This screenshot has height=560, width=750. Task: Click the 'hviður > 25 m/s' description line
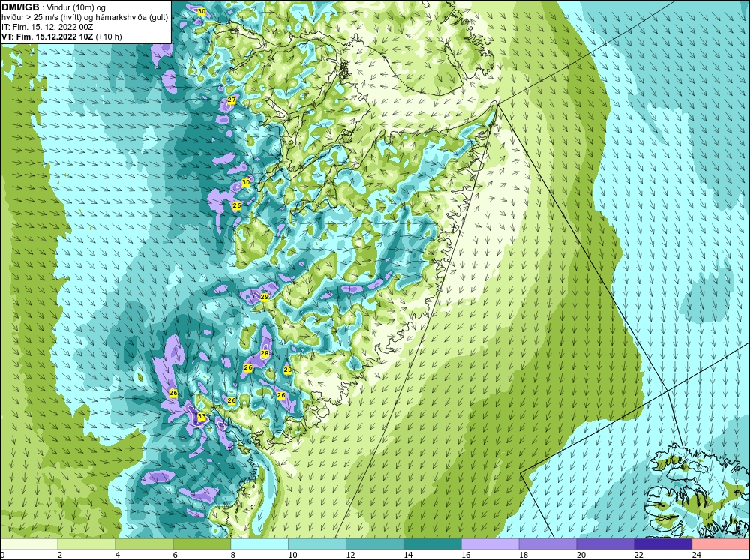[x=84, y=18]
